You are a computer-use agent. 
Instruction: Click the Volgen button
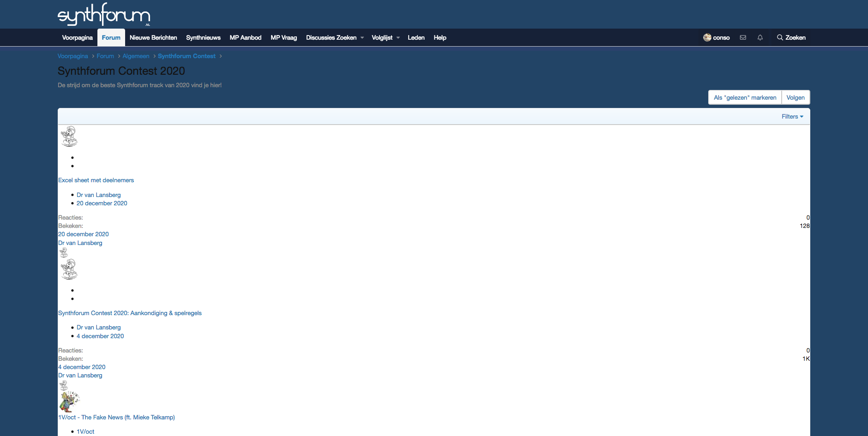tap(796, 97)
